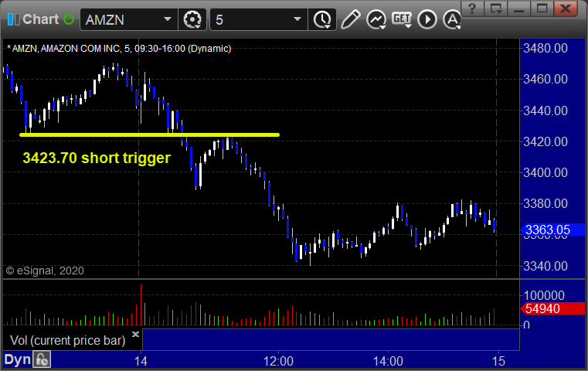The width and height of the screenshot is (588, 371).
Task: Open the alerts A icon menu
Action: [x=452, y=19]
